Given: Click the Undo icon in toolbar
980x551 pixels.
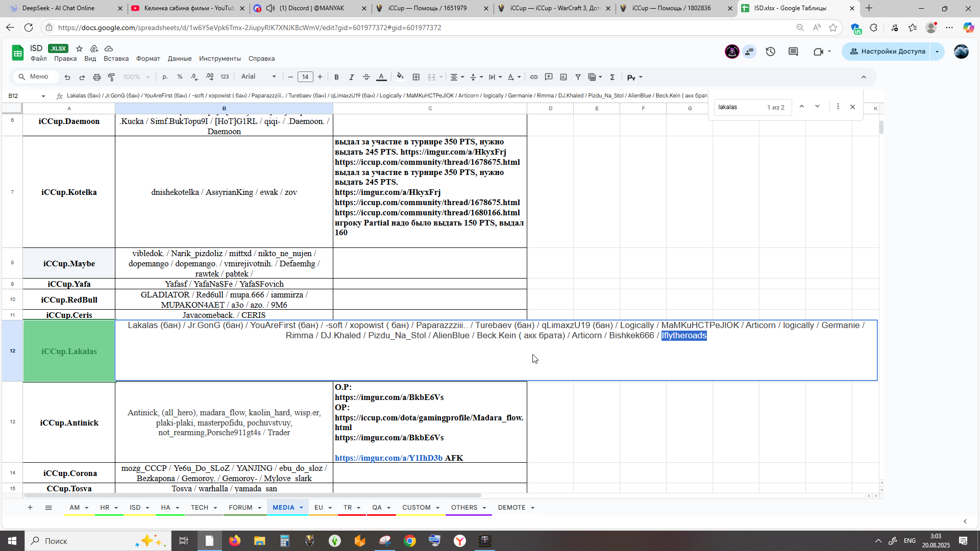Looking at the screenshot, I should click(67, 77).
